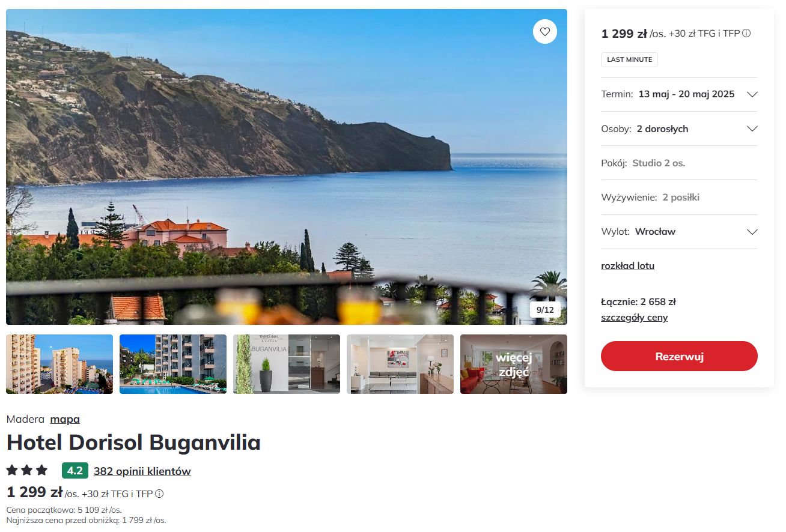Image resolution: width=786 pixels, height=532 pixels.
Task: Click the main sea view photo
Action: (287, 167)
